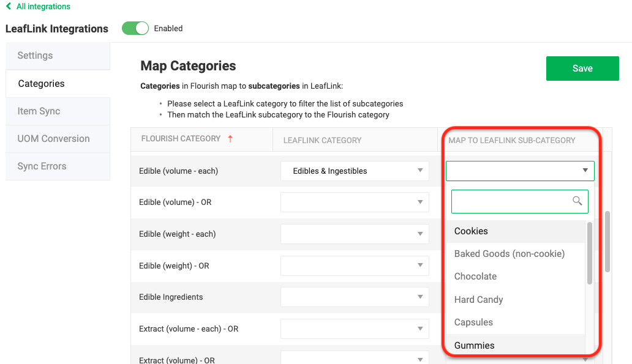Click the Edible (weight - each) row label
632x364 pixels.
(x=178, y=234)
